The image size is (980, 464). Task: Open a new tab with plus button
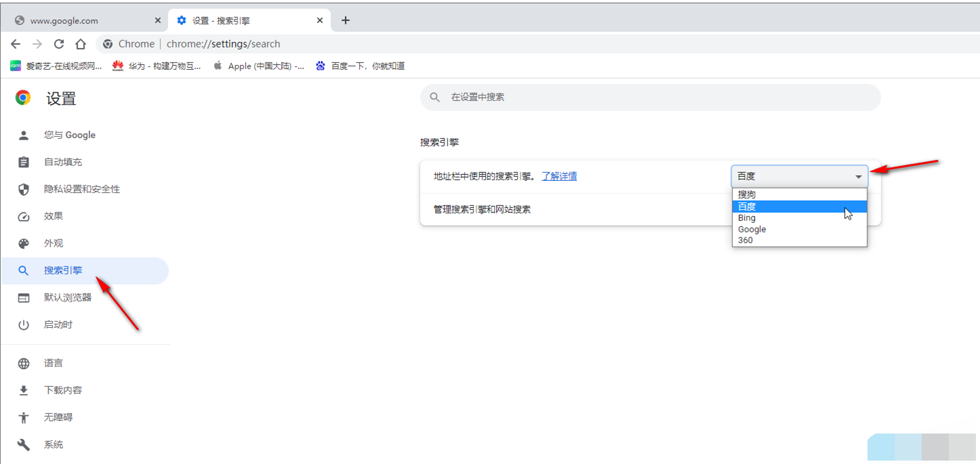[345, 20]
